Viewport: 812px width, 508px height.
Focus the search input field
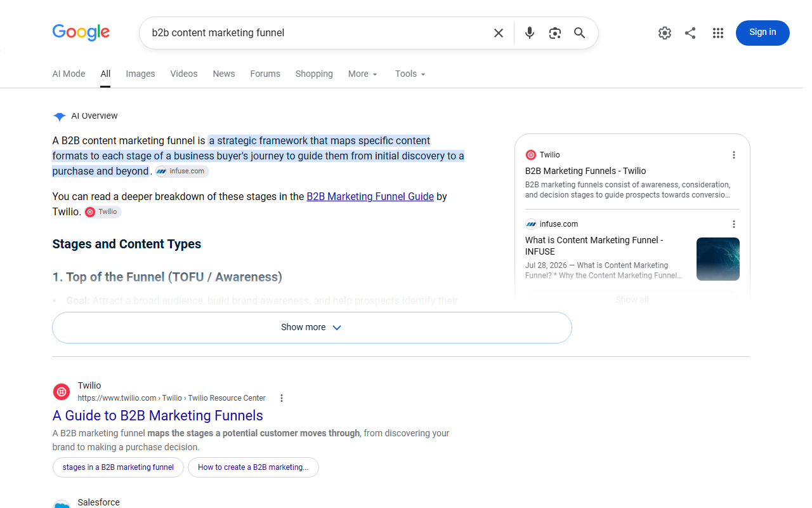click(317, 33)
